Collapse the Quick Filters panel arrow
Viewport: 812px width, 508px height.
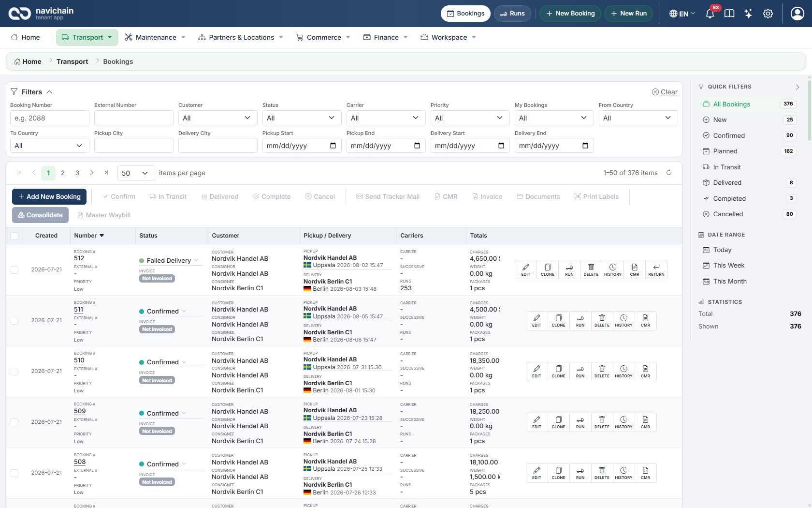pos(797,87)
